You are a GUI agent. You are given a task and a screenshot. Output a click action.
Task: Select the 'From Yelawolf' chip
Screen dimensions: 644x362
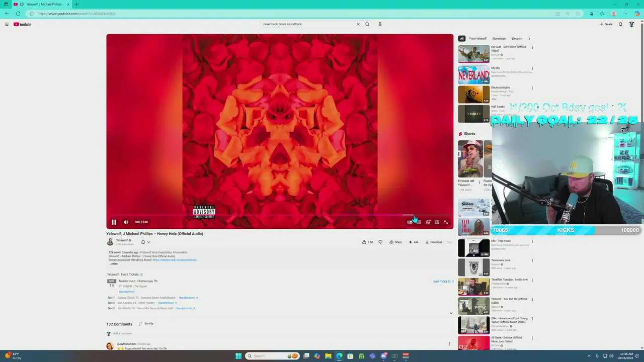coord(478,38)
